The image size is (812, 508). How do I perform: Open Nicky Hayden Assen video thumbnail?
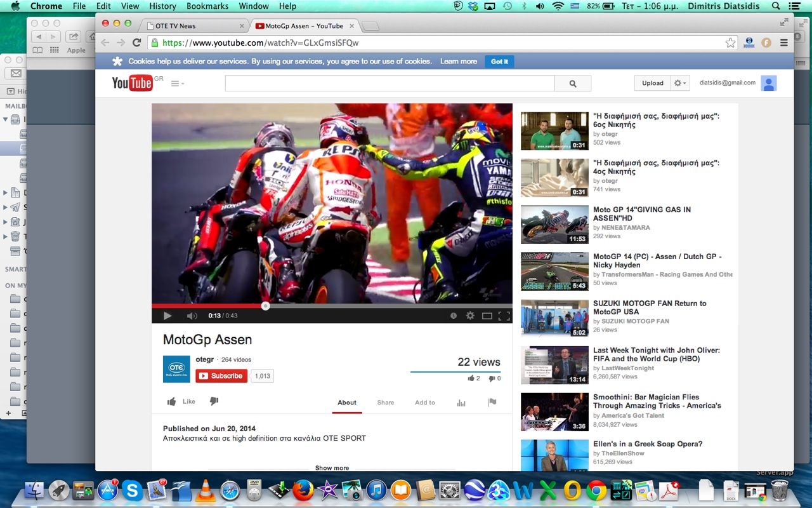point(554,272)
